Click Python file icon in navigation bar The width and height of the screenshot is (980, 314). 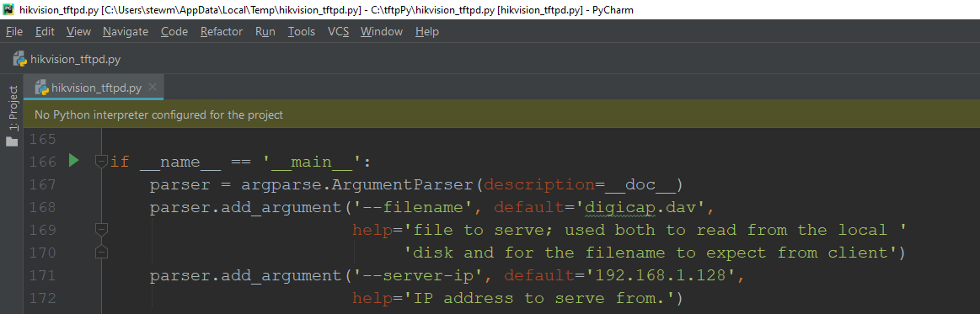coord(19,59)
